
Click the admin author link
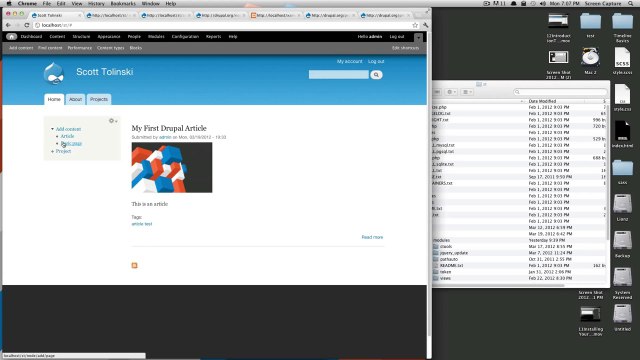point(165,138)
